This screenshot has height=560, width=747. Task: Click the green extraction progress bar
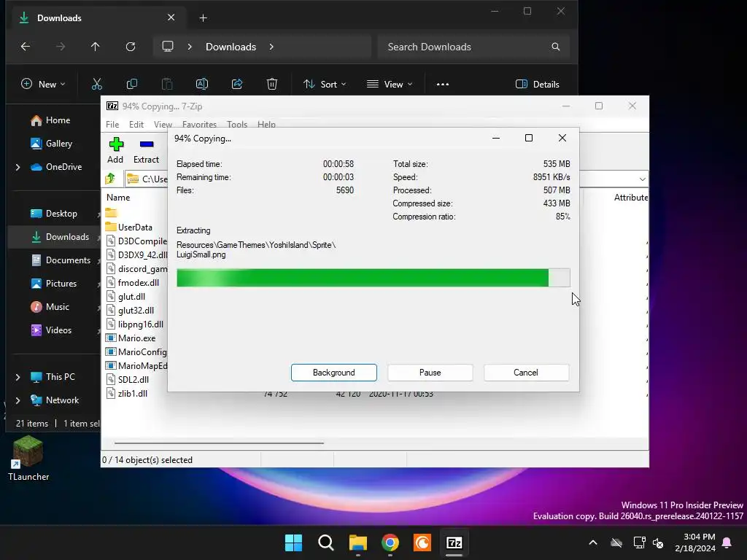[x=373, y=278]
